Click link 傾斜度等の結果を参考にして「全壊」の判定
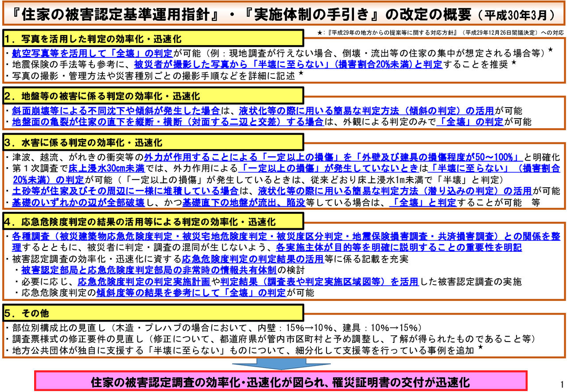Image resolution: width=567 pixels, height=392 pixels. click(x=191, y=292)
